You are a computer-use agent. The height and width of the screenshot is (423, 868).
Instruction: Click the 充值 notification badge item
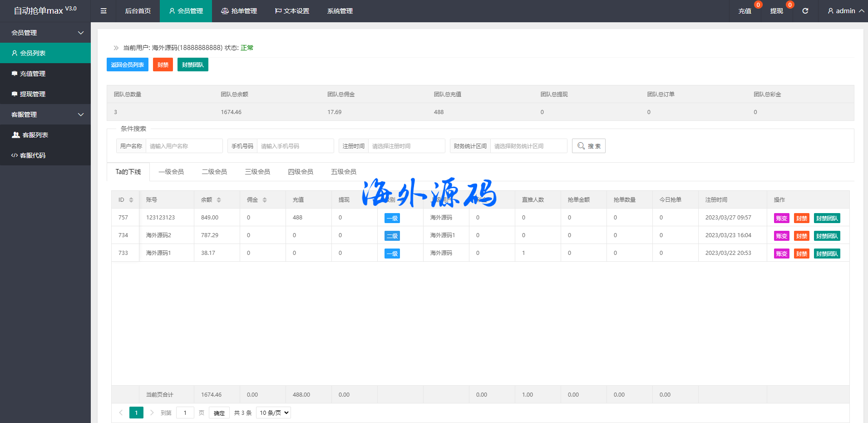click(x=745, y=11)
